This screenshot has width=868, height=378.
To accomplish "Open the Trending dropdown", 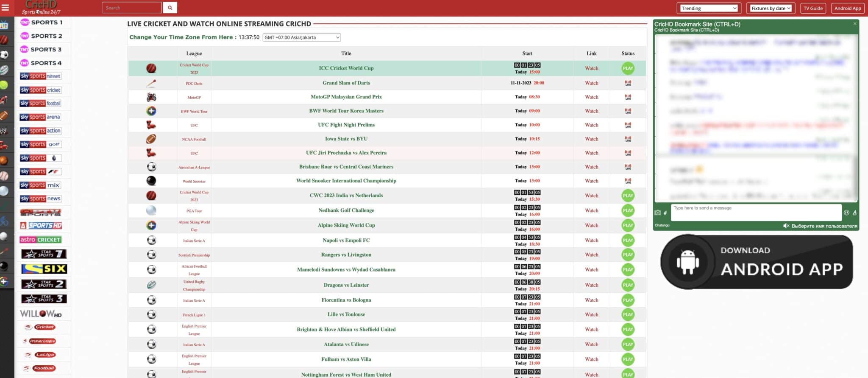I will (709, 8).
